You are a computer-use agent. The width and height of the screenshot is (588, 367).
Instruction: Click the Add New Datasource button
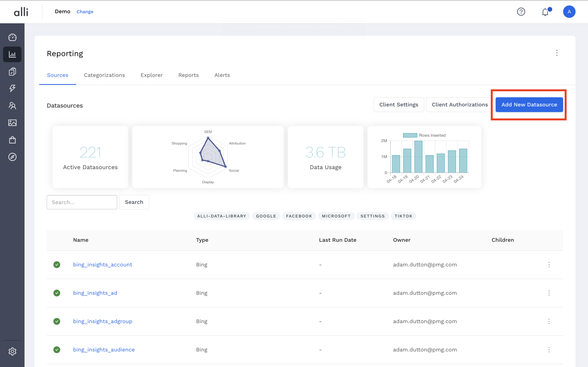click(529, 105)
